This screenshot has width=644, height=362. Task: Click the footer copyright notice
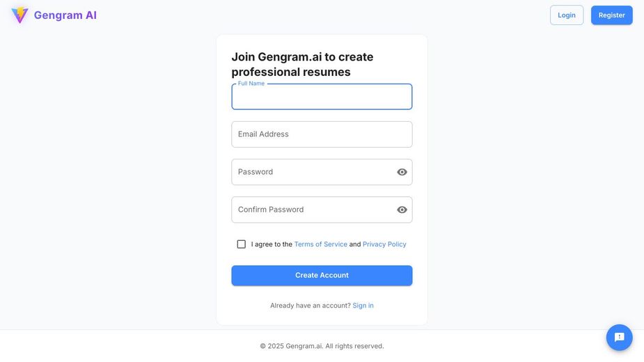322,346
